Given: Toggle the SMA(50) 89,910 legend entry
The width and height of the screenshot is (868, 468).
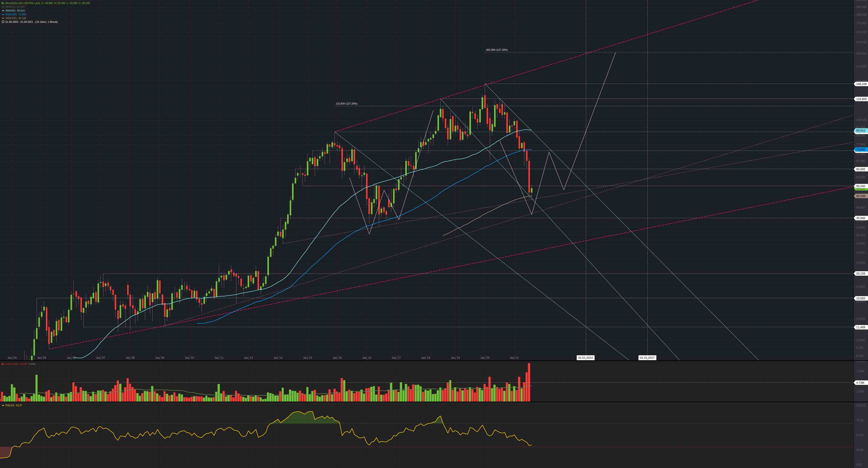Looking at the screenshot, I should (15, 11).
